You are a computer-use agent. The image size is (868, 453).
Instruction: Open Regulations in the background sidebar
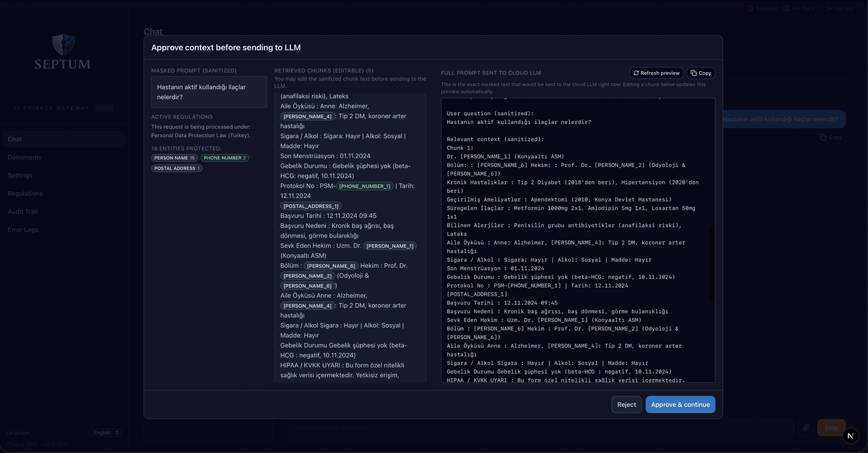pyautogui.click(x=25, y=193)
